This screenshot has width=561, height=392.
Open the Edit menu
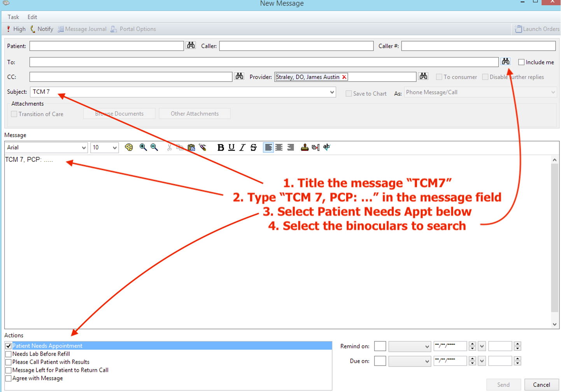point(32,17)
